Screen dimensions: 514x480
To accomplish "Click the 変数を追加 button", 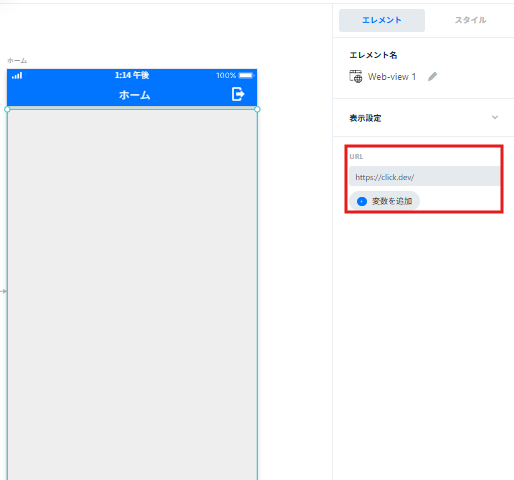I will [x=384, y=201].
